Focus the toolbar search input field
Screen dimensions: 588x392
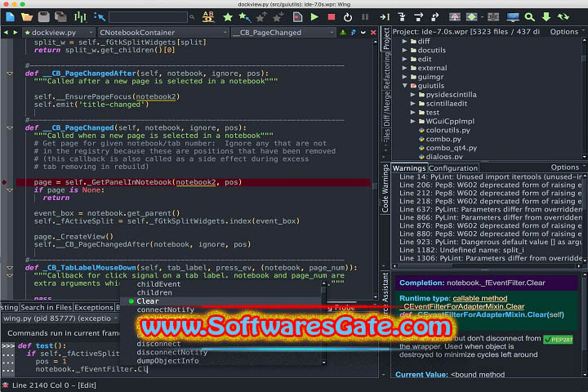click(148, 17)
